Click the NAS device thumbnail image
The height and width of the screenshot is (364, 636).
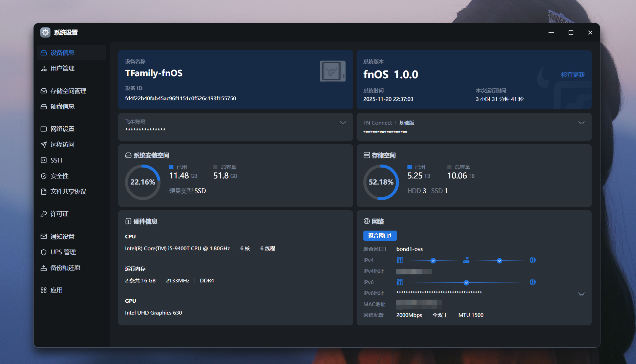tap(332, 71)
